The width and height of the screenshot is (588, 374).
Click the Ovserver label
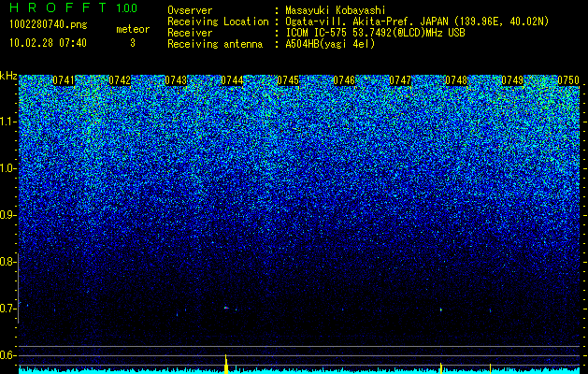[190, 10]
